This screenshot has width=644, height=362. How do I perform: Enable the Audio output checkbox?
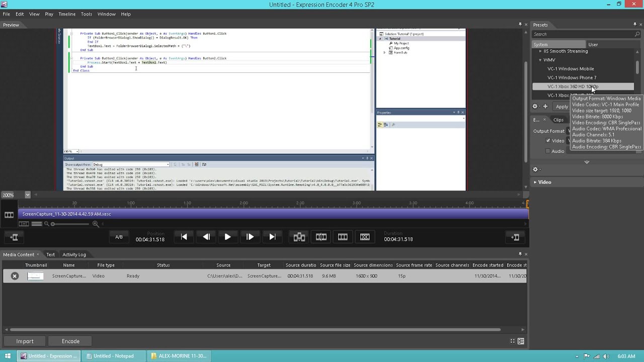click(548, 151)
